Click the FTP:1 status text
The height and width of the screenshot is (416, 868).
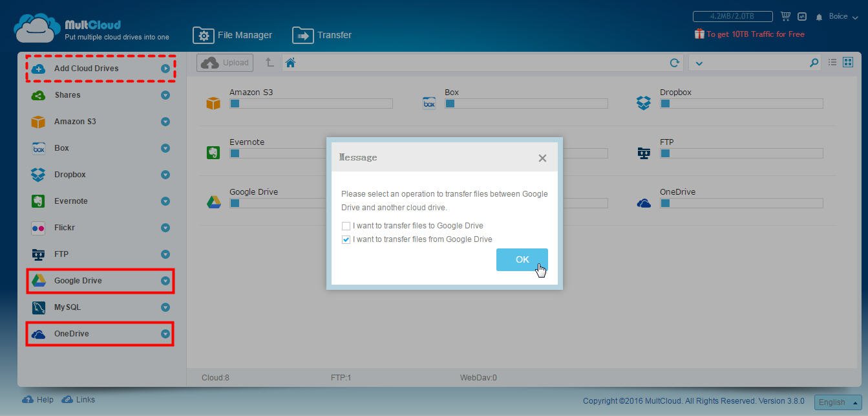click(x=341, y=377)
